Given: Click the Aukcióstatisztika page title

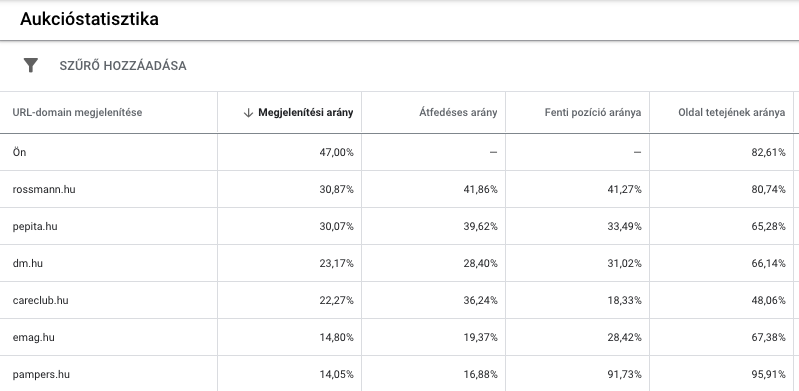Looking at the screenshot, I should pos(89,19).
